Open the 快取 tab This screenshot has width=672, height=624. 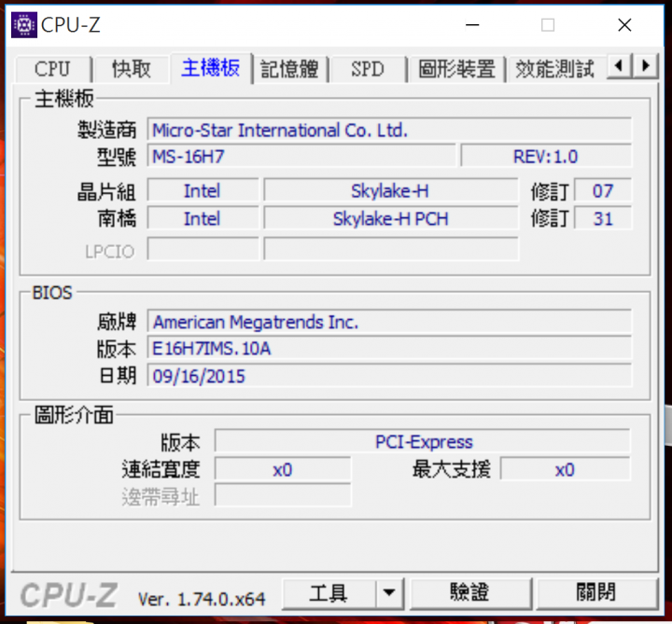[x=132, y=69]
